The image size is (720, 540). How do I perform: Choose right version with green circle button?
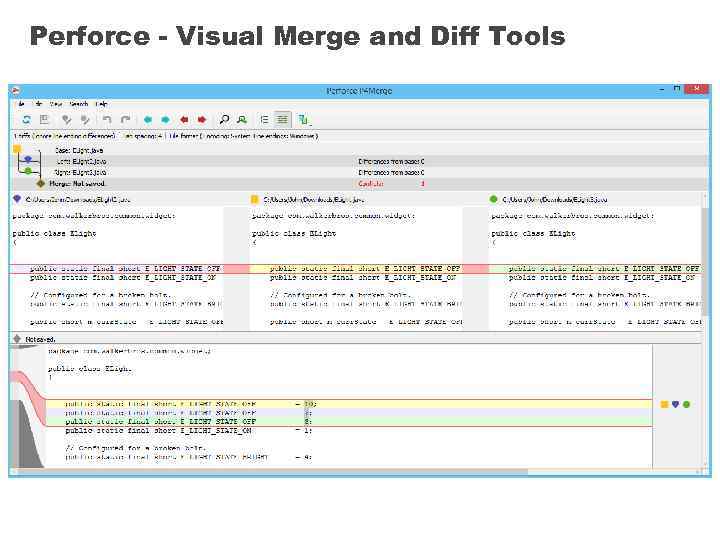686,405
